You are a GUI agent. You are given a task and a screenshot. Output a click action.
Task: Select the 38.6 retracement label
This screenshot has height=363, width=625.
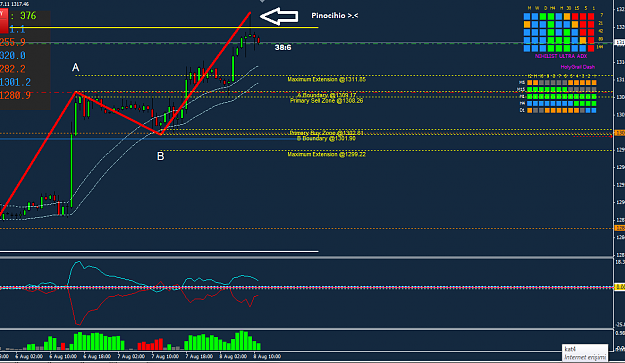pos(283,47)
